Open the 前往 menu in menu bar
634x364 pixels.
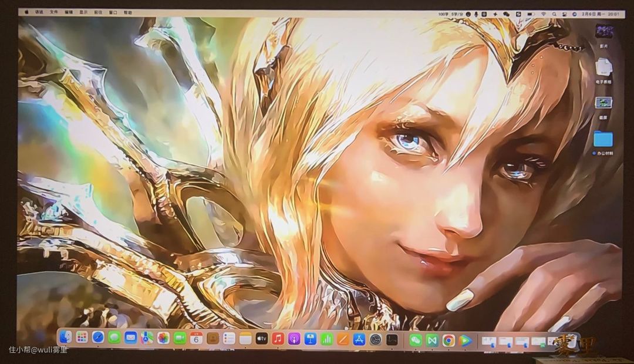pyautogui.click(x=98, y=12)
